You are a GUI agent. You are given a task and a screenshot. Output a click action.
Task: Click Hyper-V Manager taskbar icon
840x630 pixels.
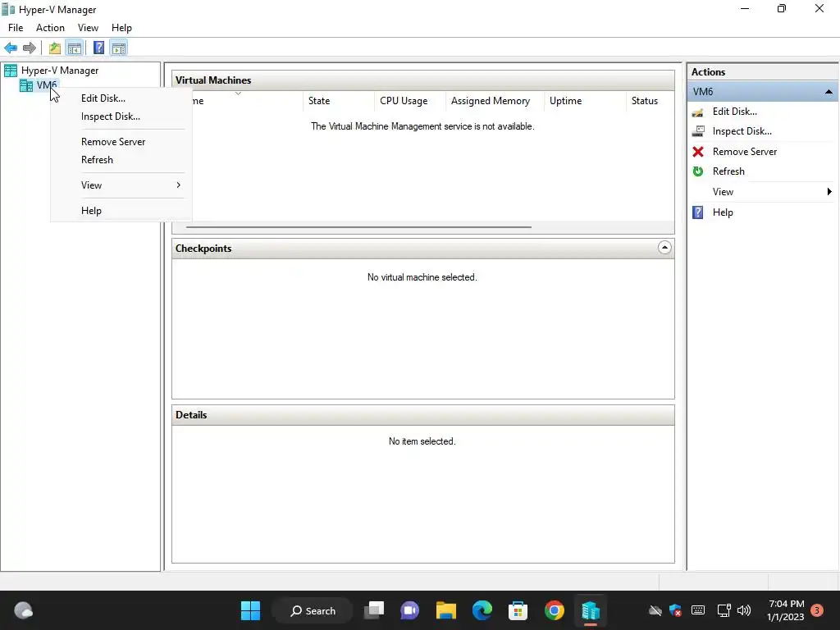(x=591, y=610)
